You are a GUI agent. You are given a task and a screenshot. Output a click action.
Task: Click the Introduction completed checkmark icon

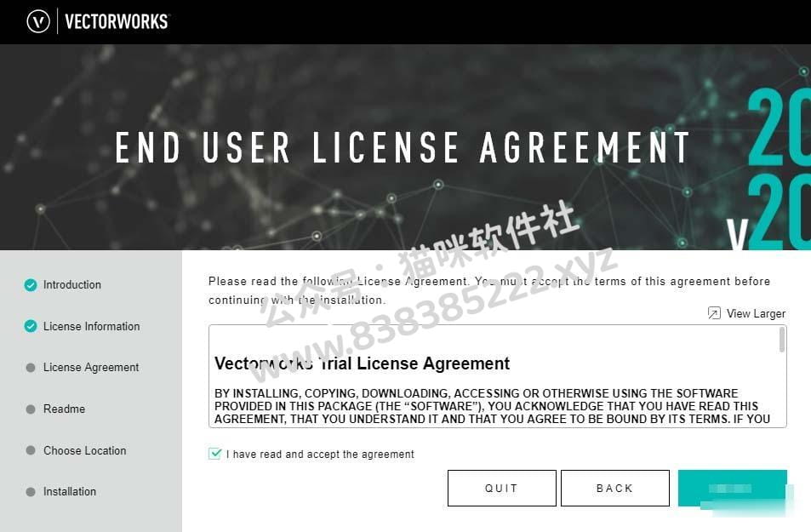(x=31, y=284)
